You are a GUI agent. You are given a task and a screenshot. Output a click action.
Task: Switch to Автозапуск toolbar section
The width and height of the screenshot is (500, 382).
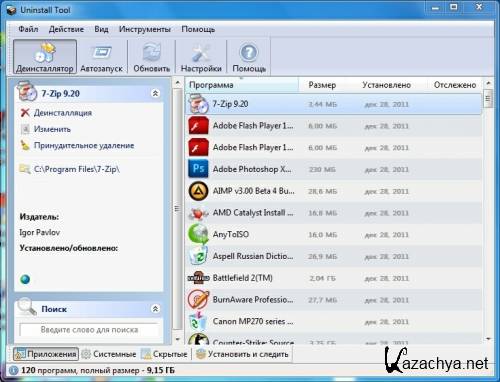pyautogui.click(x=101, y=57)
